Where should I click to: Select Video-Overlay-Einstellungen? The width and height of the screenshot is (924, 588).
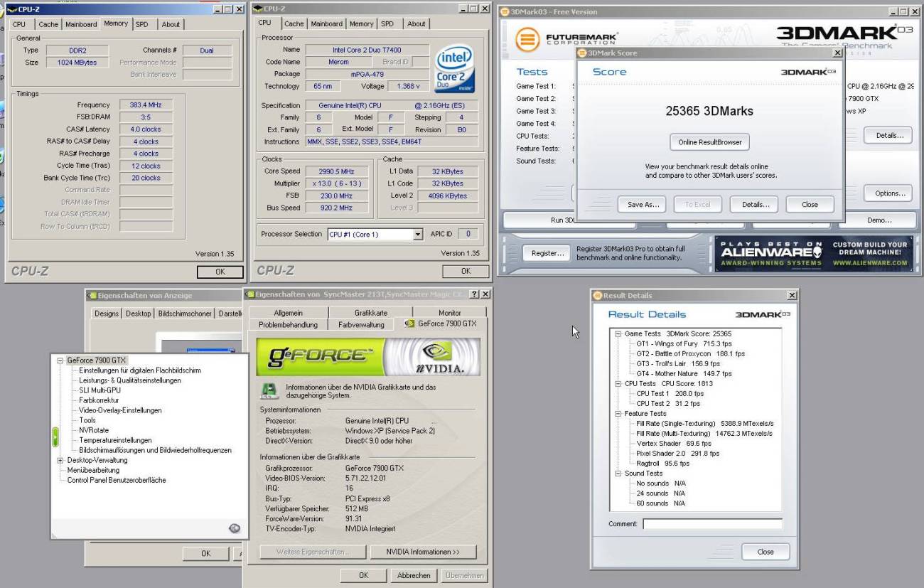tap(120, 410)
